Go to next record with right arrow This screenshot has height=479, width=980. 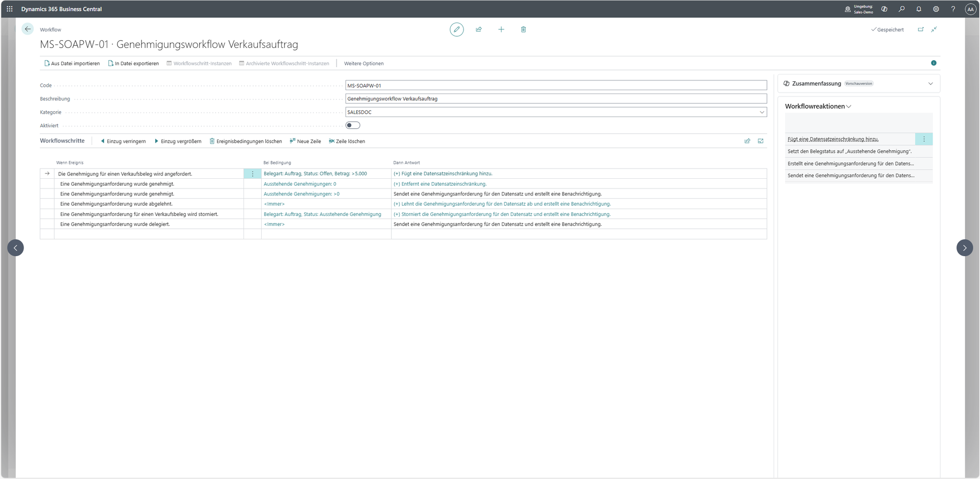tap(964, 248)
